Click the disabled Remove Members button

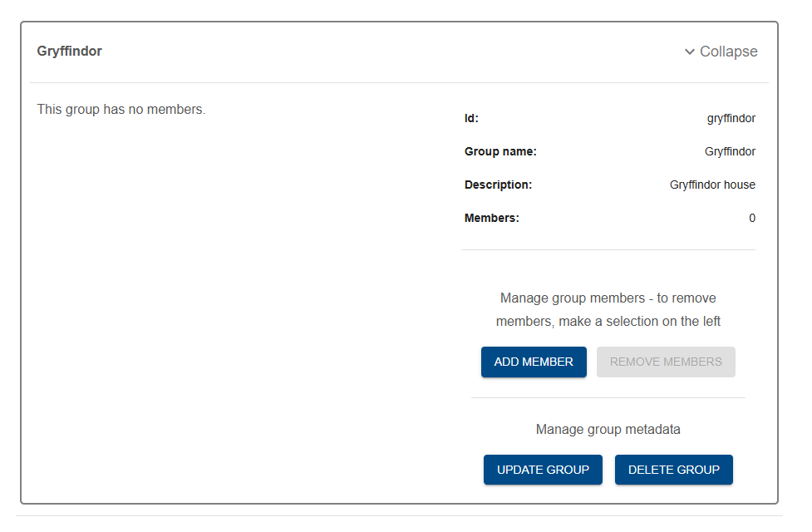pos(666,362)
